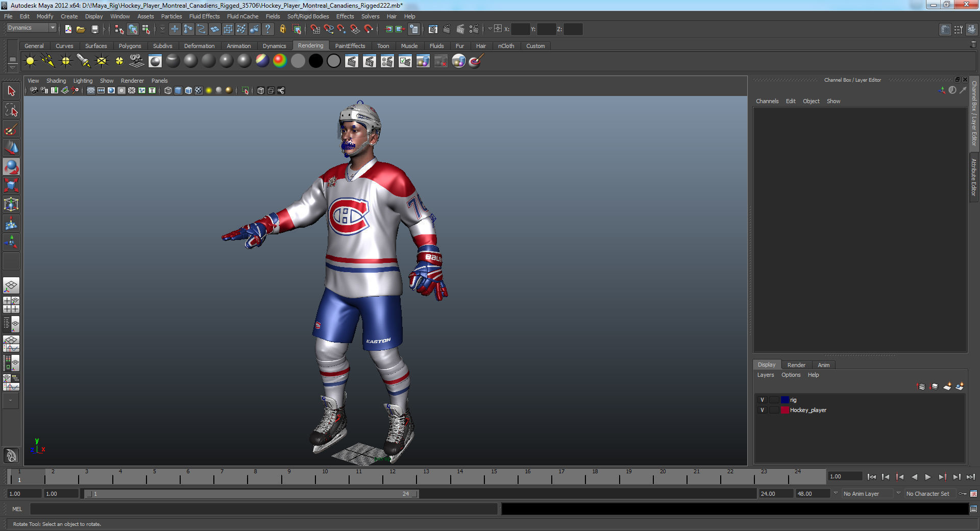The image size is (980, 531).
Task: Click the MEL command line input
Action: click(264, 509)
